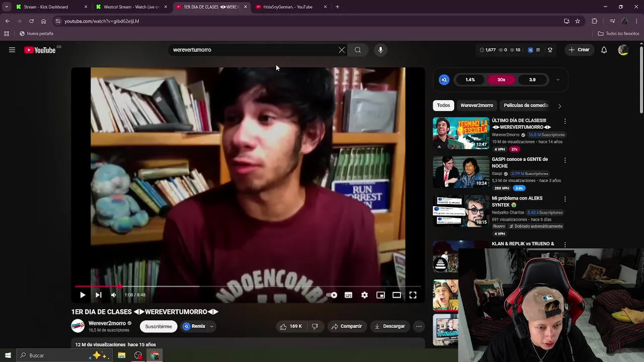
Task: Toggle theater mode
Action: tap(396, 295)
